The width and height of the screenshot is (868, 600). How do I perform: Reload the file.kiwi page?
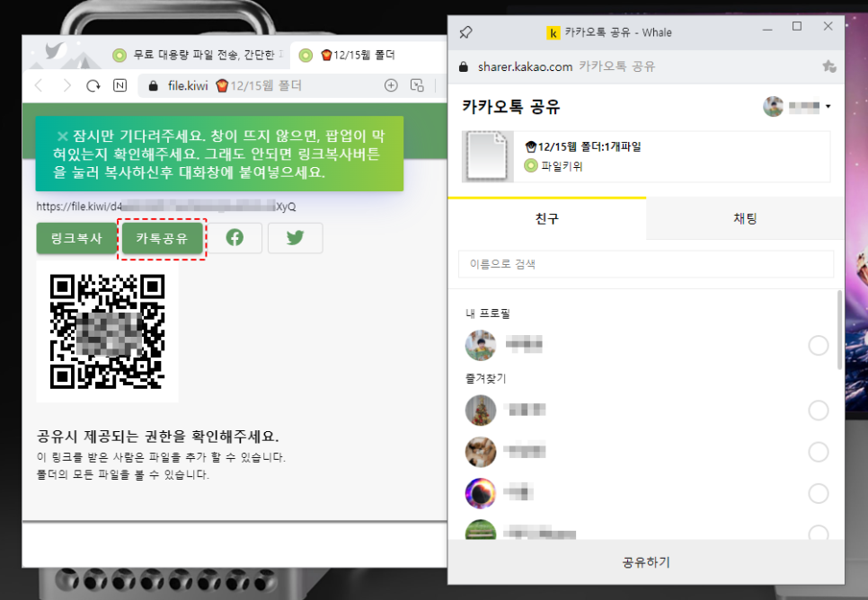coord(93,85)
